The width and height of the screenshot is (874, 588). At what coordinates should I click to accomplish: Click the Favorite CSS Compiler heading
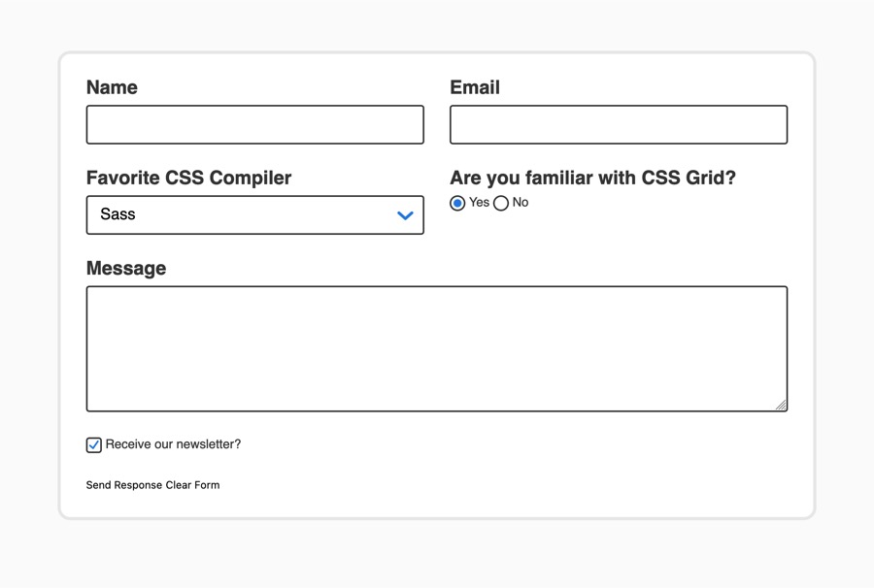tap(188, 178)
